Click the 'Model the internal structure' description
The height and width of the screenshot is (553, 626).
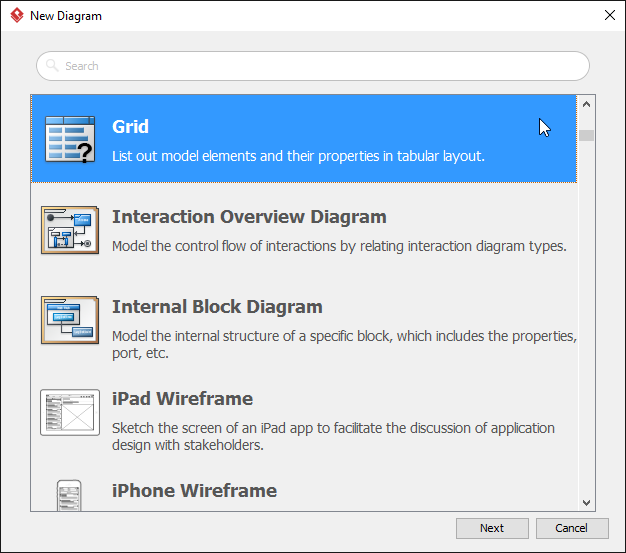pyautogui.click(x=344, y=344)
